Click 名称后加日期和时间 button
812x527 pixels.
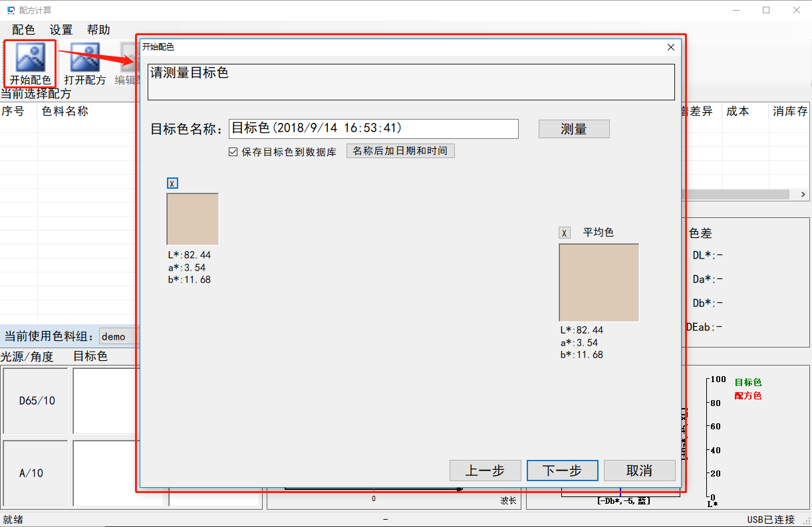pyautogui.click(x=400, y=151)
